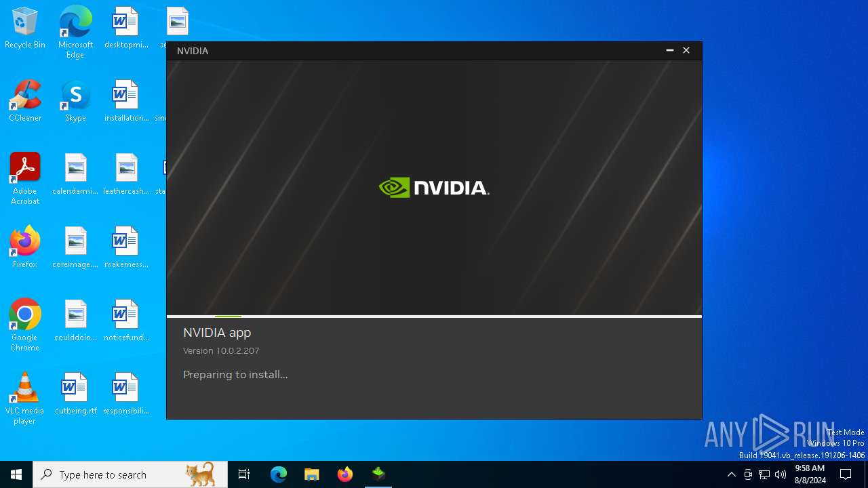Show hidden system tray icons

coord(731,474)
